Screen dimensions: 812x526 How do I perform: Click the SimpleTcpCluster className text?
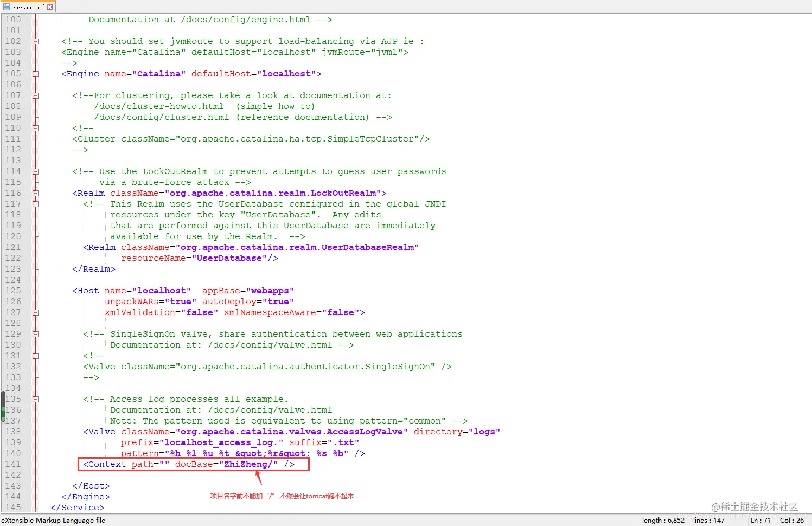point(270,139)
